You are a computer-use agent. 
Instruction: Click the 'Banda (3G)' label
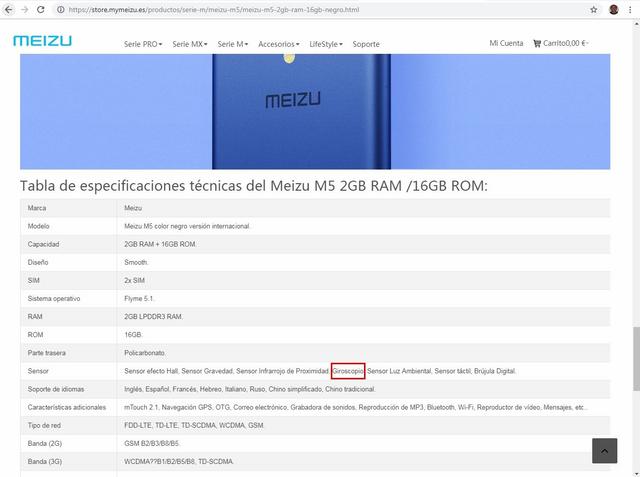(x=45, y=461)
